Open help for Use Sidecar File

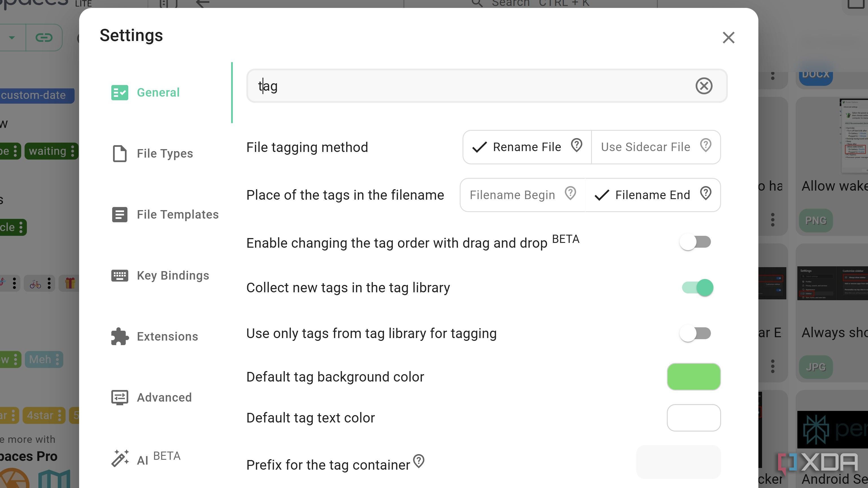pyautogui.click(x=706, y=146)
